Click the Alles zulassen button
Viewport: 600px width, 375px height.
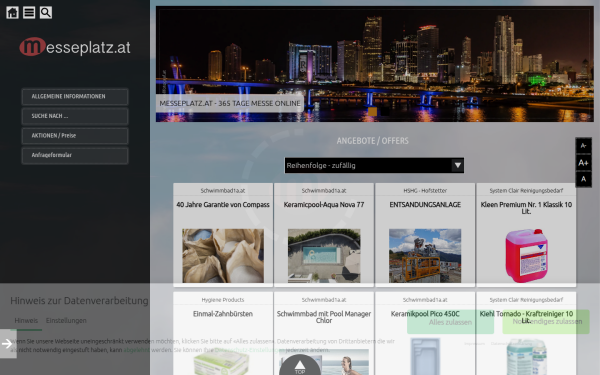pos(450,322)
